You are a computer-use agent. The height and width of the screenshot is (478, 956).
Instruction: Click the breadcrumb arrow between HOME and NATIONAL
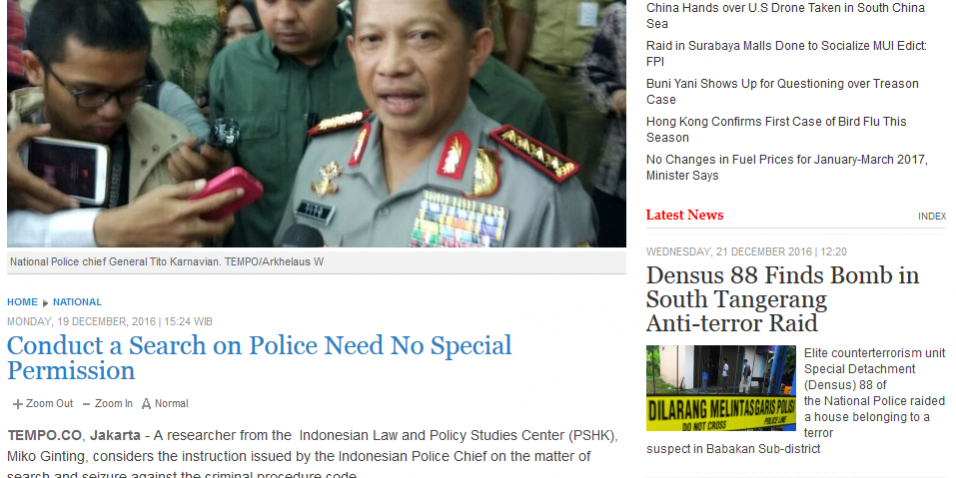pyautogui.click(x=45, y=303)
